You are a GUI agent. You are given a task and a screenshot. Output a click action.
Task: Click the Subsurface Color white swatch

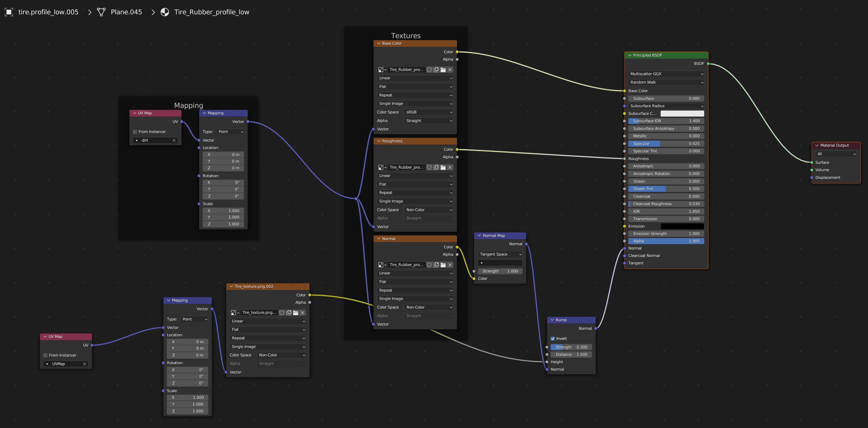[x=682, y=114]
